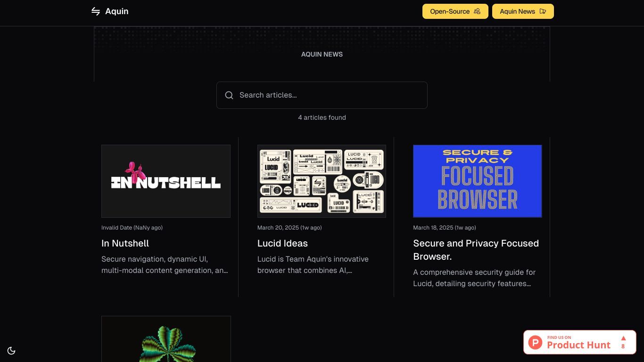Click the March 18, 2025 date label
The height and width of the screenshot is (362, 644).
pyautogui.click(x=445, y=228)
